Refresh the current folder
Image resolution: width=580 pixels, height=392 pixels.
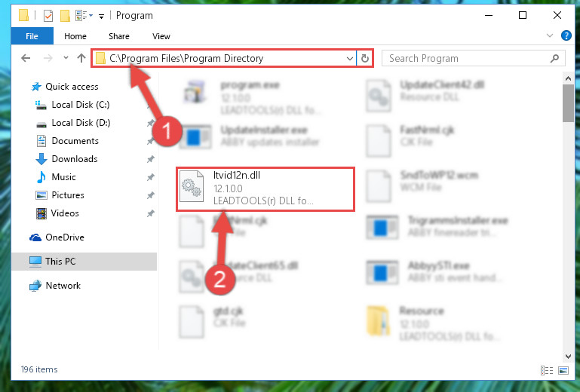pos(365,59)
